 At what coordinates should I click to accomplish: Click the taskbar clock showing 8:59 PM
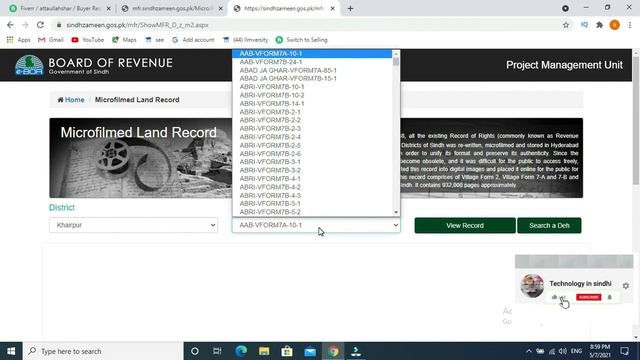600,351
